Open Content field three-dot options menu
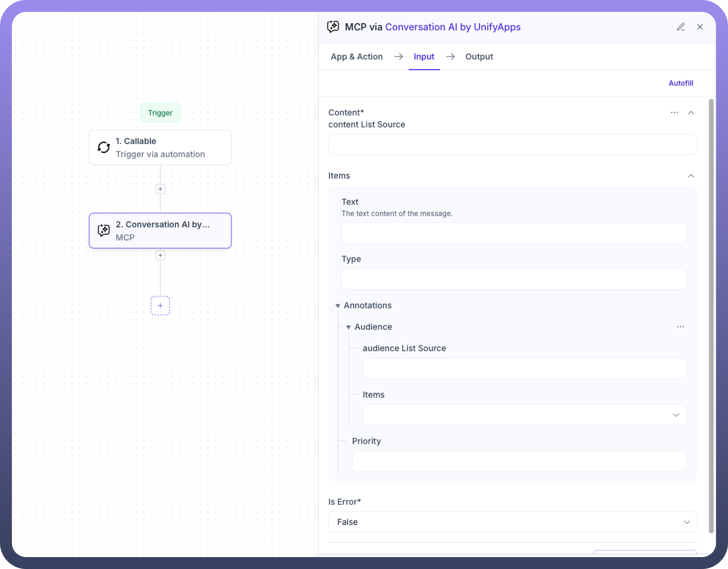Viewport: 728px width, 569px height. point(674,113)
